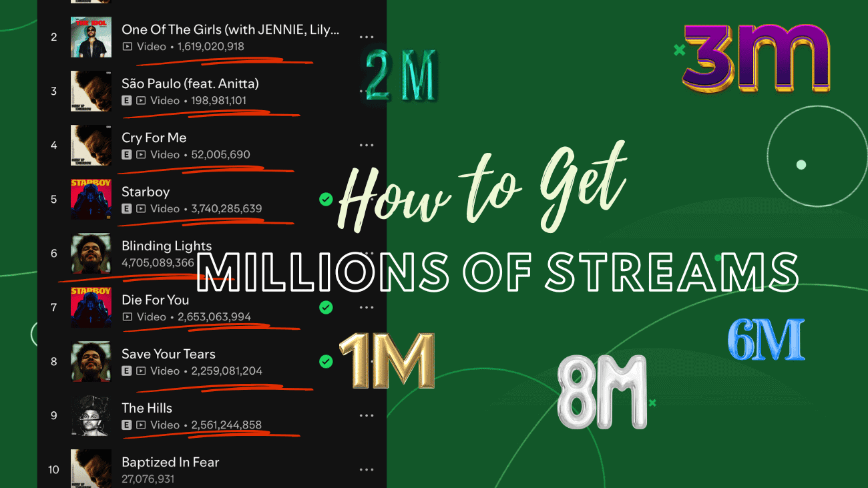
Task: Unsave Die For You via green checkmark
Action: [x=326, y=307]
